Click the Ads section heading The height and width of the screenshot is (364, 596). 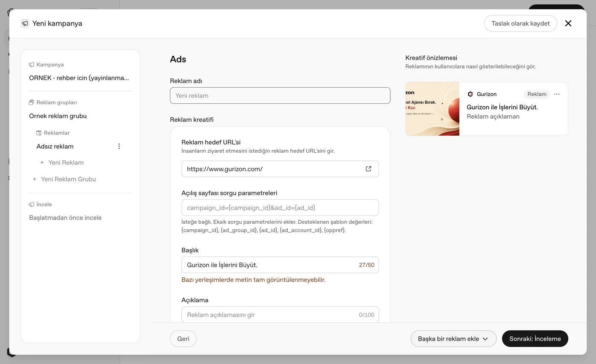pyautogui.click(x=178, y=60)
